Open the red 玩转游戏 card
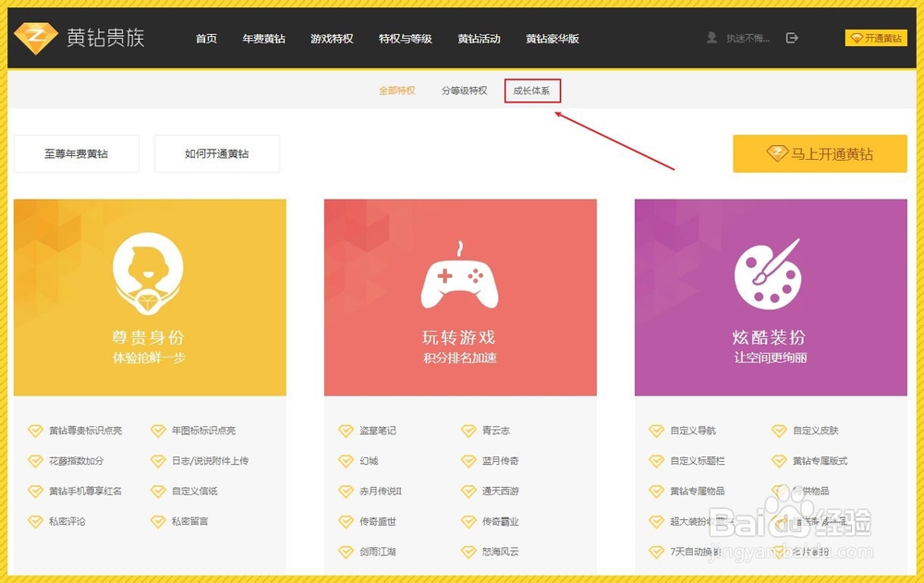 click(460, 298)
